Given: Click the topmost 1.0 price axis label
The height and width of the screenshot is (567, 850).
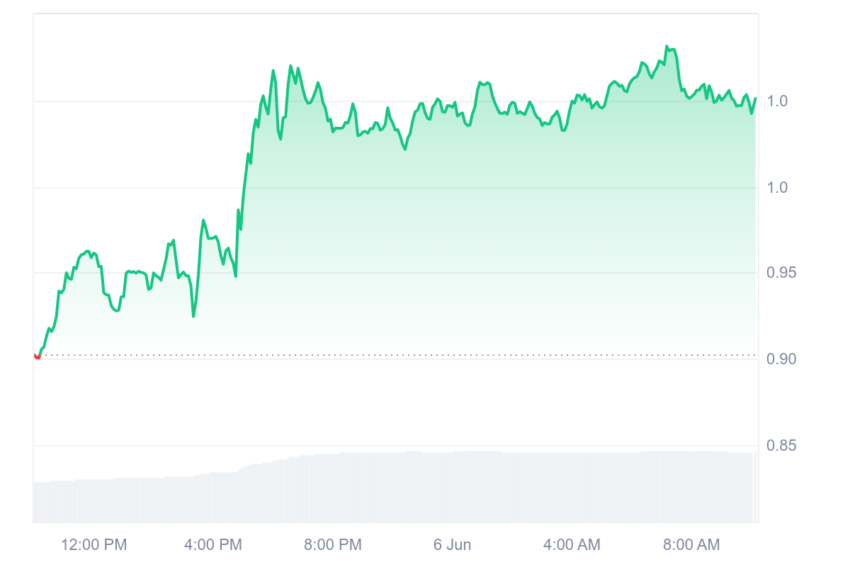Looking at the screenshot, I should click(777, 101).
